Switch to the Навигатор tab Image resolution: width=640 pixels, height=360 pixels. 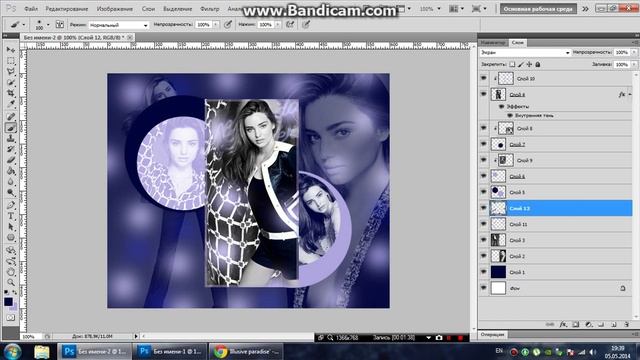[x=493, y=42]
